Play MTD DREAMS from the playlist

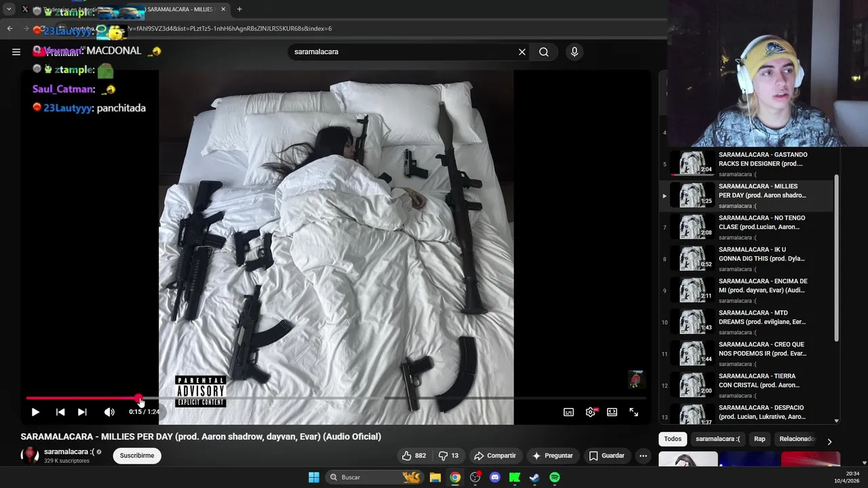746,322
